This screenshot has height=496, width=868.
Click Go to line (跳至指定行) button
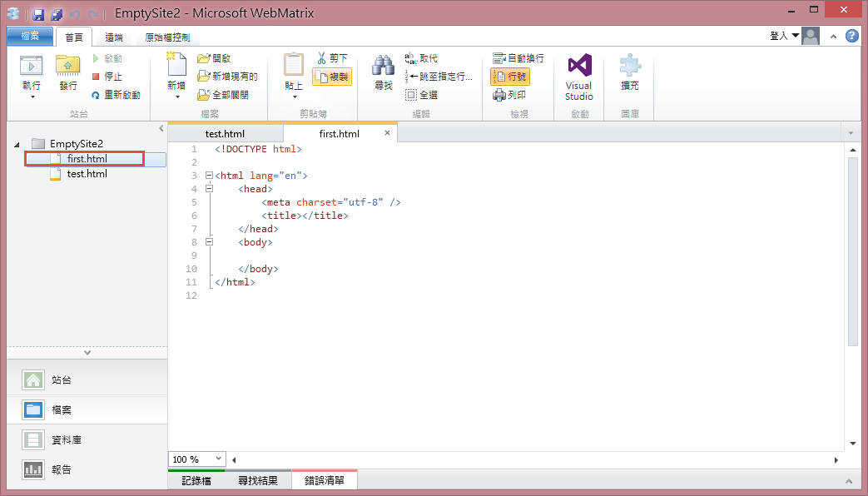coord(439,77)
